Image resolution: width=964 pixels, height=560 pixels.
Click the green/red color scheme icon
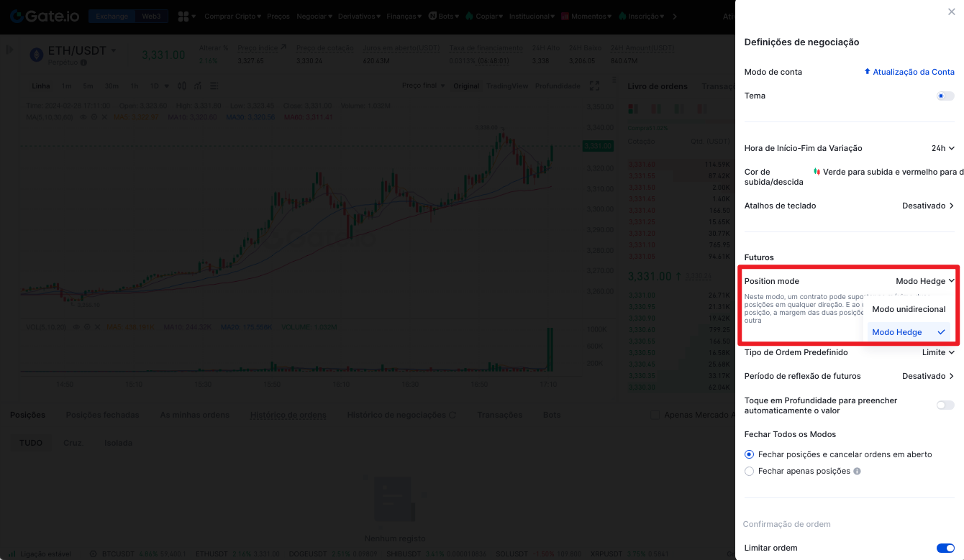[817, 172]
